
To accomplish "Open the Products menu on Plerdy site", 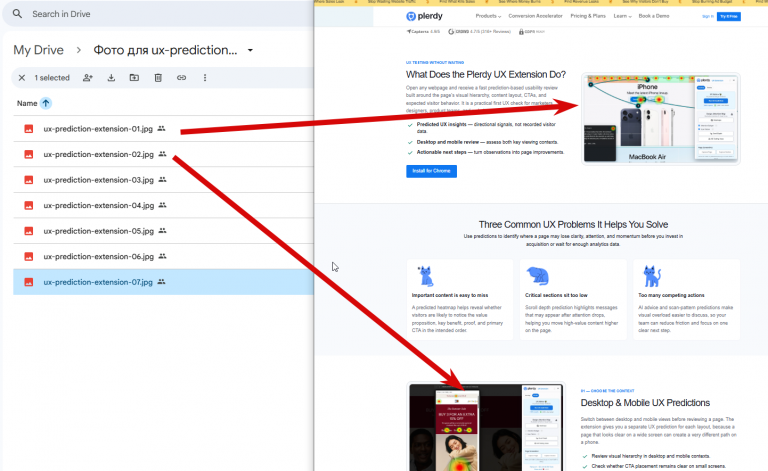I will click(x=488, y=16).
